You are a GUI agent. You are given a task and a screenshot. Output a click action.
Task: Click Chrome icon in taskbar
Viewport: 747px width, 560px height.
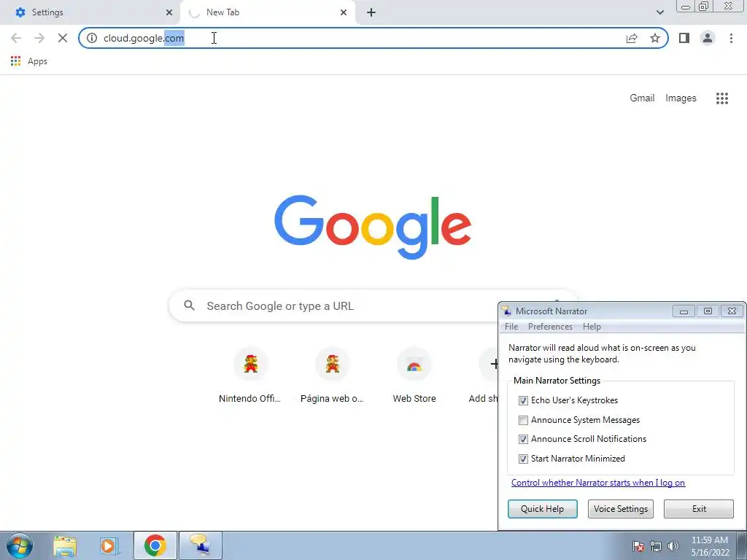(x=155, y=545)
